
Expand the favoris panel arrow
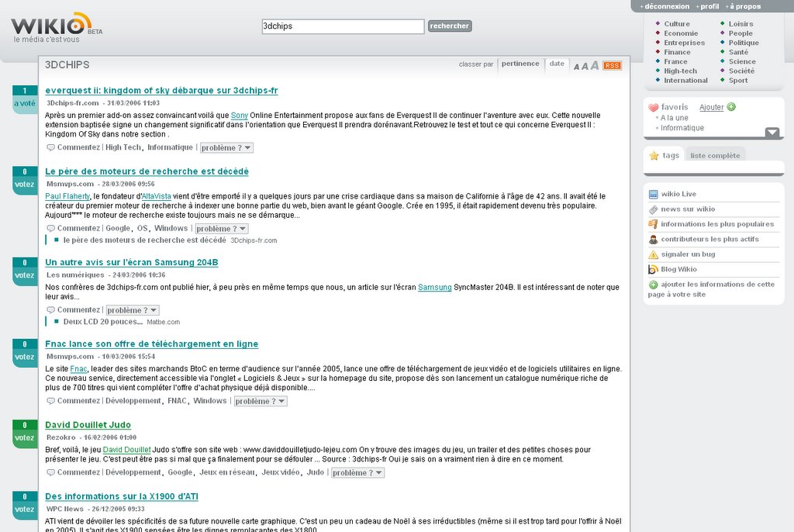tap(772, 133)
